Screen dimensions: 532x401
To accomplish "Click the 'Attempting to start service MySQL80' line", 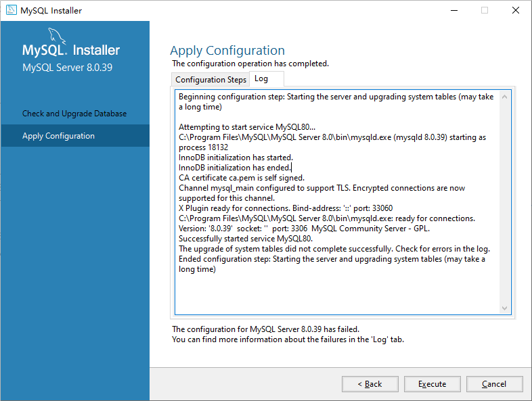I will [246, 127].
